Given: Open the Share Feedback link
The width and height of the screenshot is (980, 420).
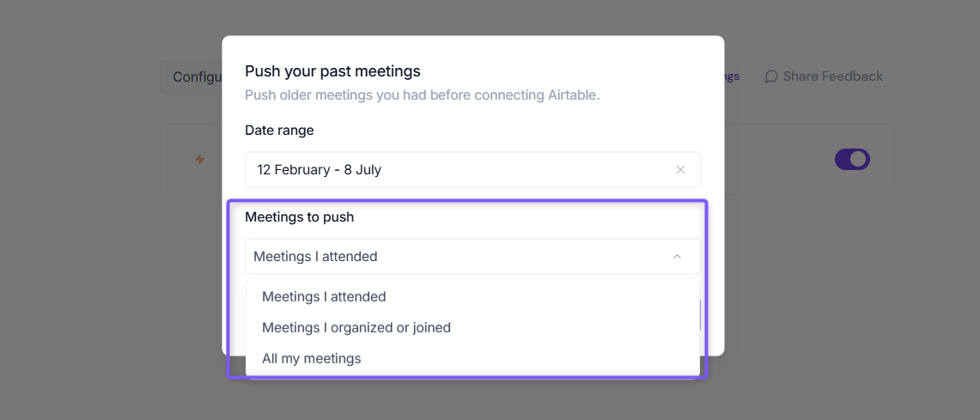Looking at the screenshot, I should point(824,76).
